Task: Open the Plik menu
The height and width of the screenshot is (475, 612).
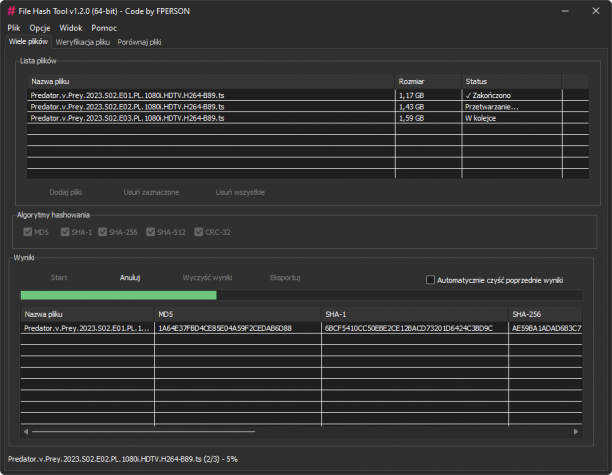Action: pyautogui.click(x=14, y=28)
